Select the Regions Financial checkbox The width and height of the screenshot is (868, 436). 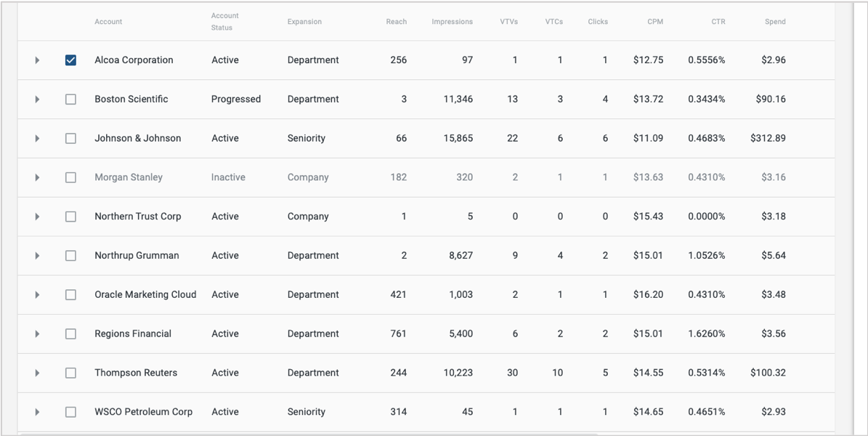click(70, 334)
